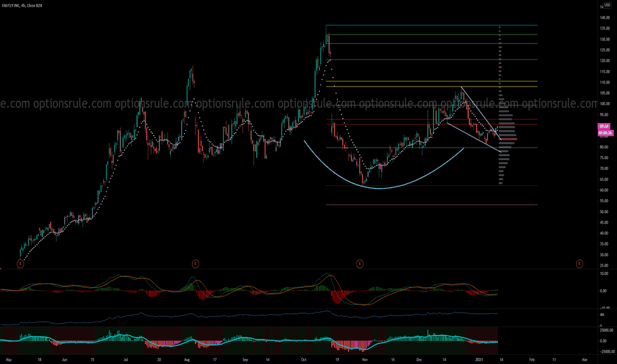Click the 130.00 price axis label

click(x=605, y=39)
